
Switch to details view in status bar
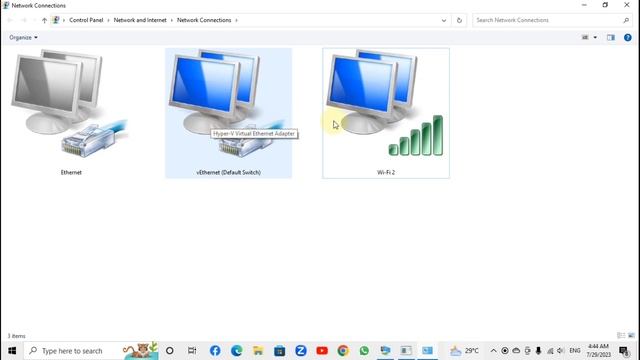point(621,336)
